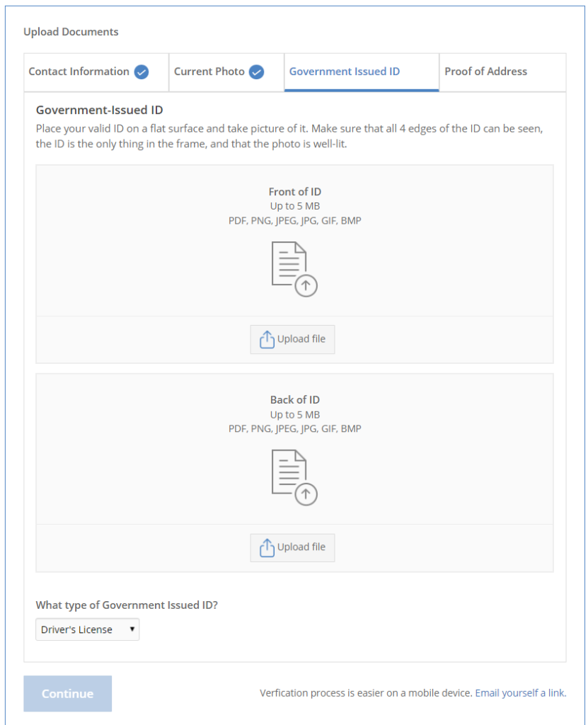Click the share icon in the Back of ID upload button
The width and height of the screenshot is (588, 725).
pyautogui.click(x=267, y=548)
